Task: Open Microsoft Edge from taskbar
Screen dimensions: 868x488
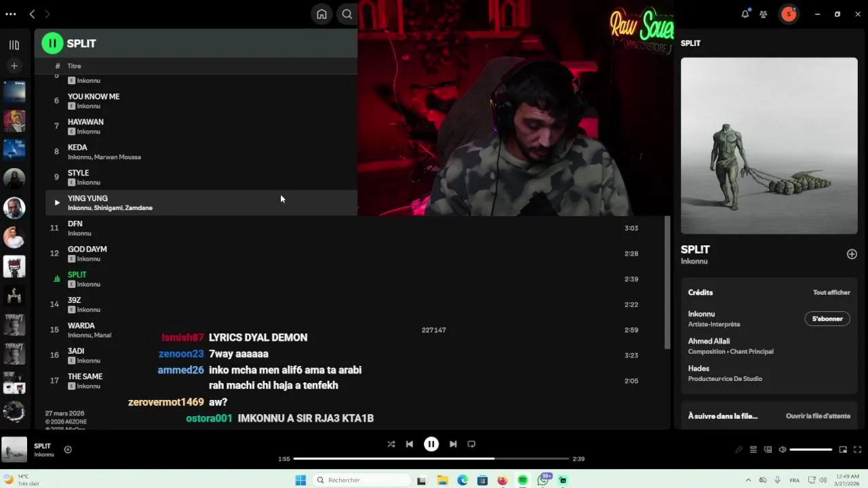Action: [462, 480]
